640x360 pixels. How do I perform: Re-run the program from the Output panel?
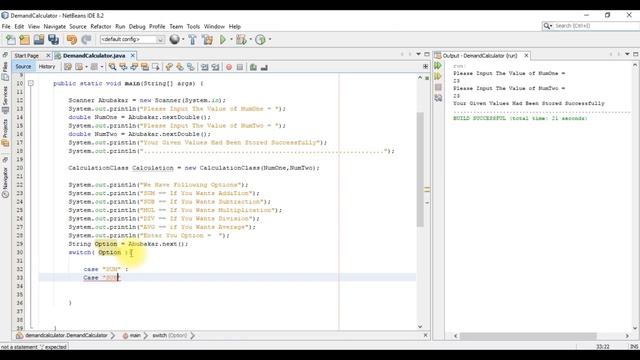click(438, 65)
